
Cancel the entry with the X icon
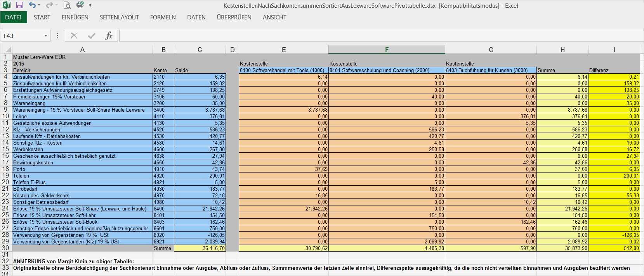click(x=74, y=36)
